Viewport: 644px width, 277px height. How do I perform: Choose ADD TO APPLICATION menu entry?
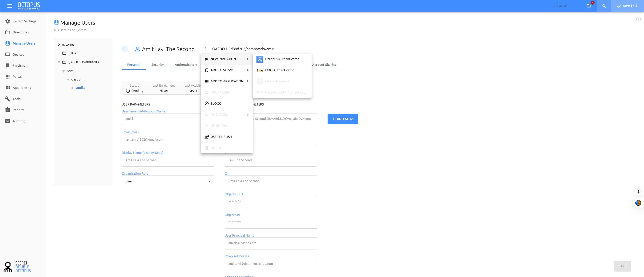click(227, 81)
